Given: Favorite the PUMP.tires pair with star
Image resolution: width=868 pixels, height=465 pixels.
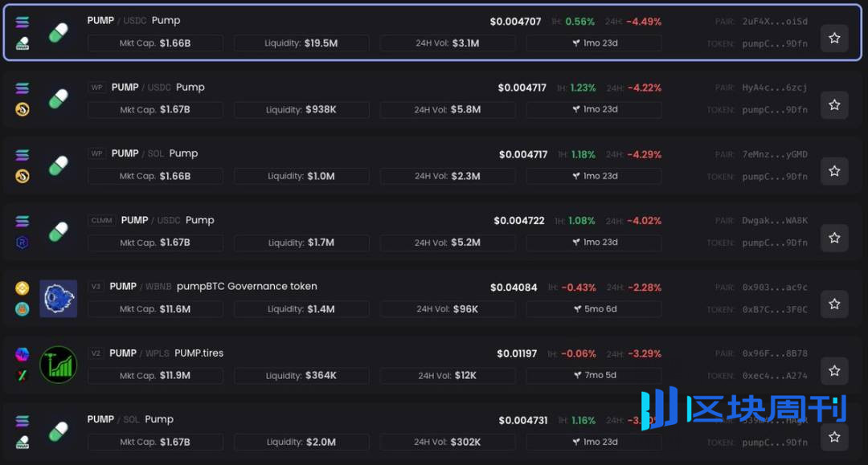Looking at the screenshot, I should (834, 370).
